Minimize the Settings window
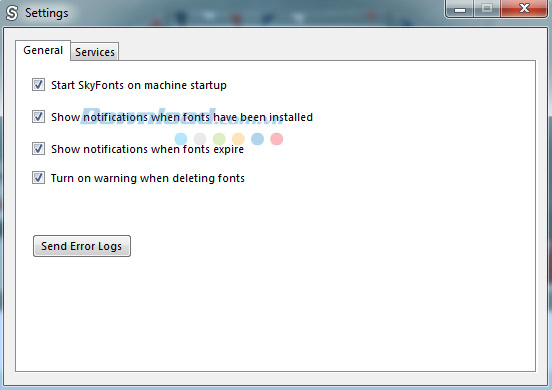552x390 pixels. [460, 9]
